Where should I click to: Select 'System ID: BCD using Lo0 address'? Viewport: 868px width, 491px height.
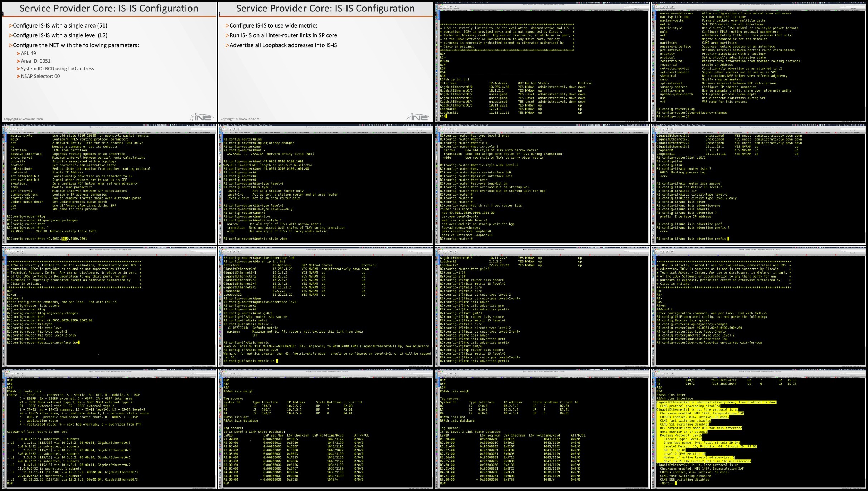pos(57,69)
